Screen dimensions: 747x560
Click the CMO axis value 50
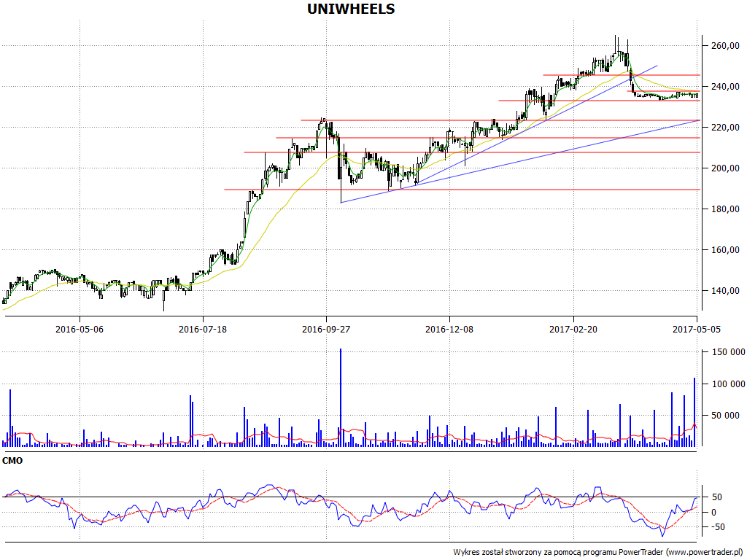point(716,497)
